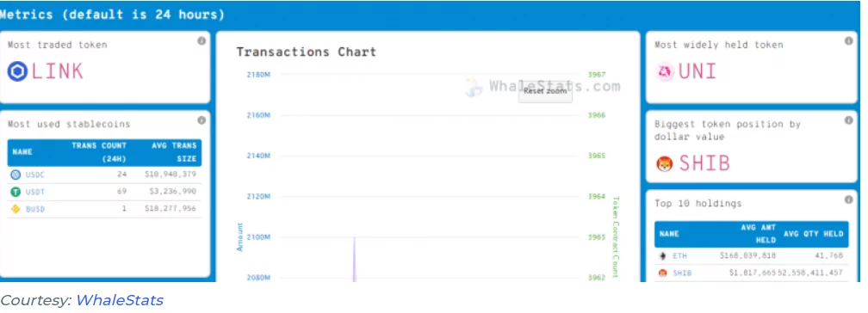Click info icon on Top 10 holdings card

pyautogui.click(x=848, y=199)
